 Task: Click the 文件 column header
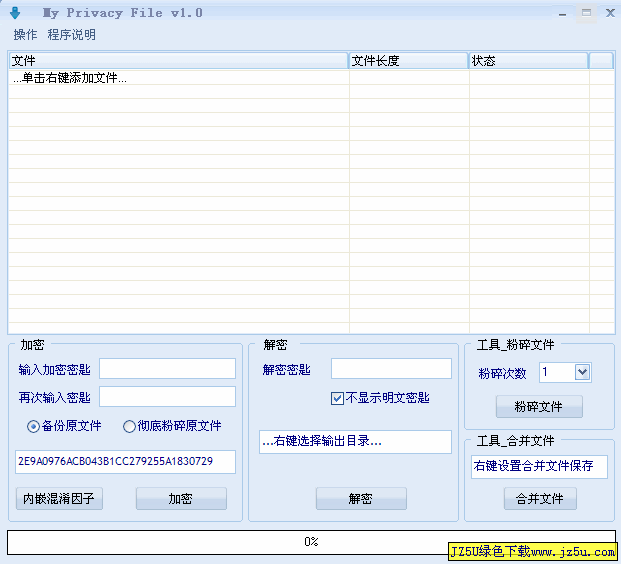coord(178,61)
